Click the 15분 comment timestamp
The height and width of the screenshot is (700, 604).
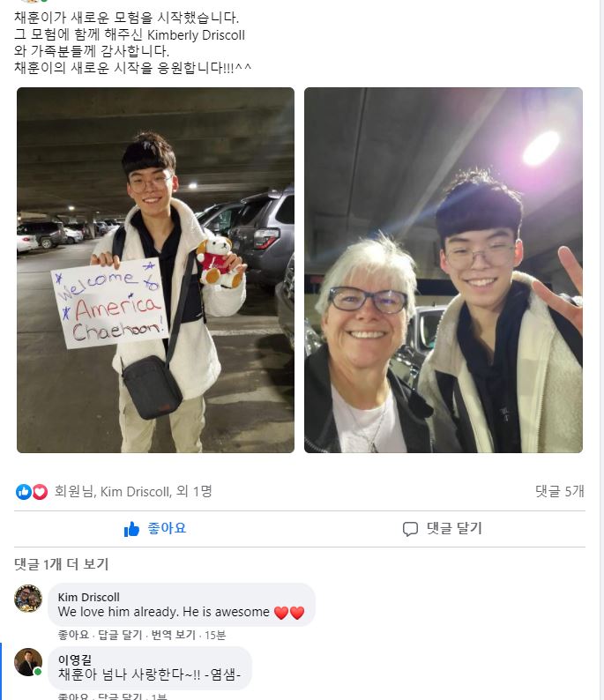pos(215,635)
